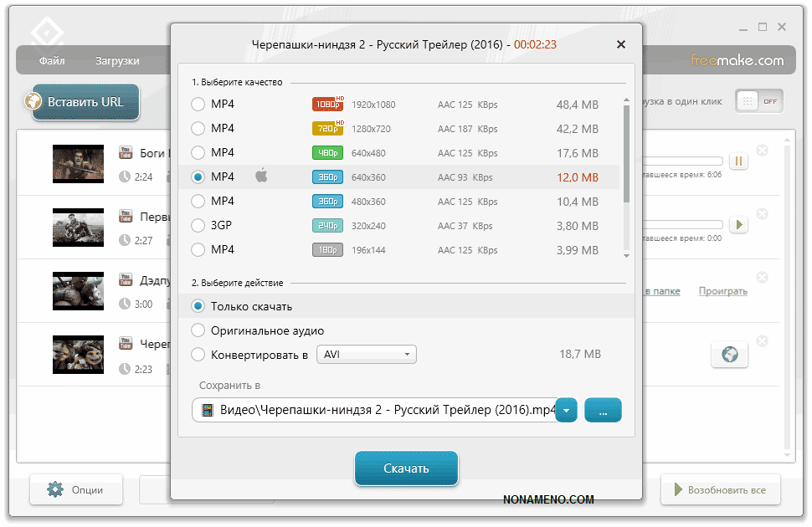Click the gear icon in Опции

point(55,490)
